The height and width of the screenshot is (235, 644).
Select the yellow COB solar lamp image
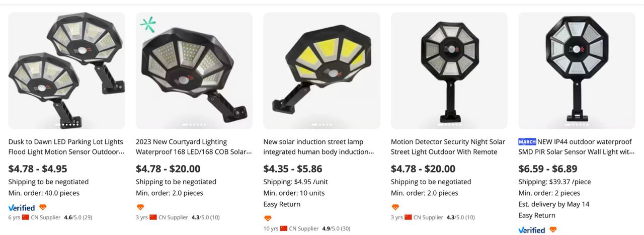[322, 70]
